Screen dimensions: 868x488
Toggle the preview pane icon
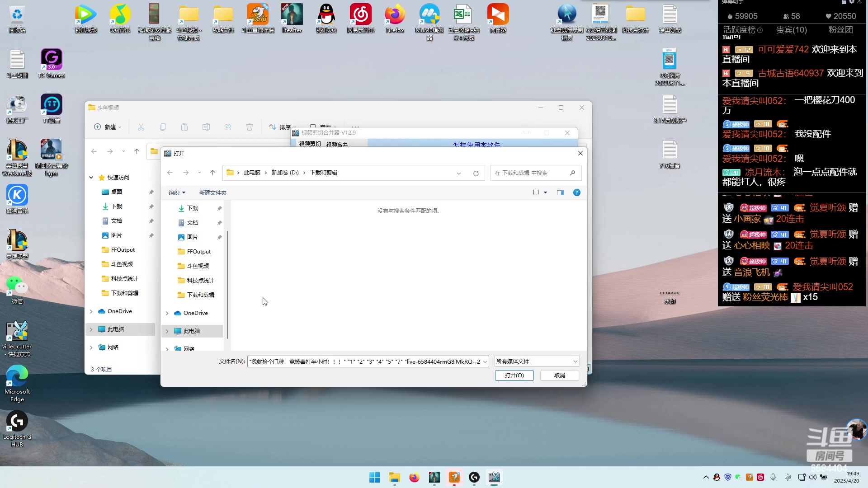click(x=560, y=192)
